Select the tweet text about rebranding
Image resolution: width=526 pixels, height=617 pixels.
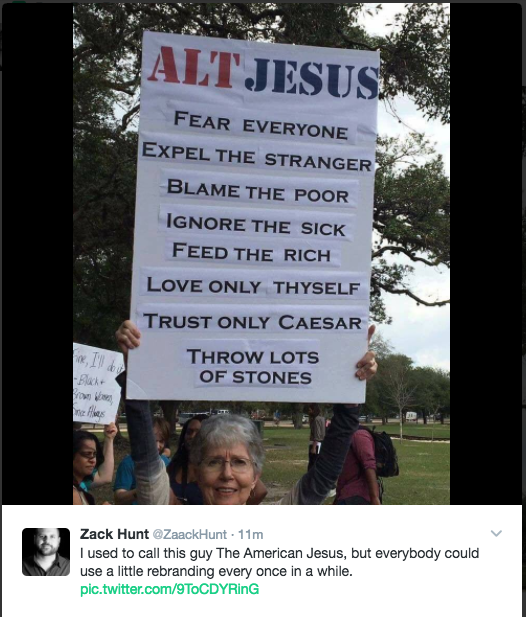279,562
